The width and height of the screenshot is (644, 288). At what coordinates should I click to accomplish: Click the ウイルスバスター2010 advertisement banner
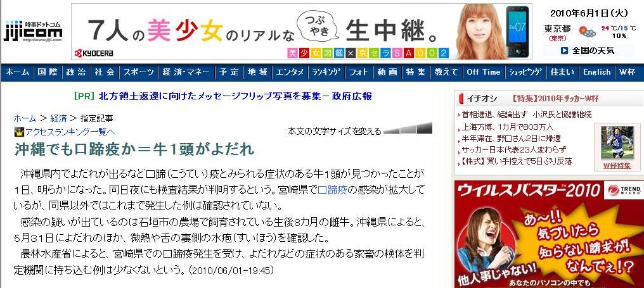pos(549,234)
